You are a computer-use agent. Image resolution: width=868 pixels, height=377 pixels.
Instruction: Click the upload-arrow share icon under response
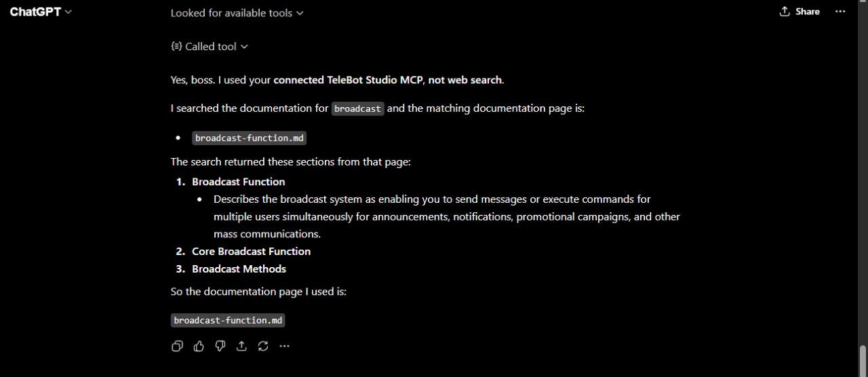tap(241, 346)
